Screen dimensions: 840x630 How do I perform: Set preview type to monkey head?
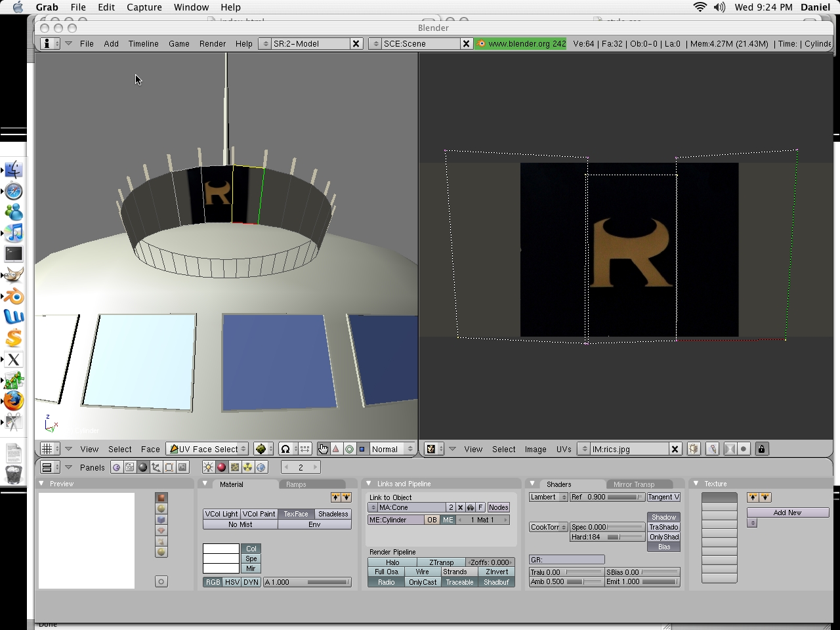(161, 530)
